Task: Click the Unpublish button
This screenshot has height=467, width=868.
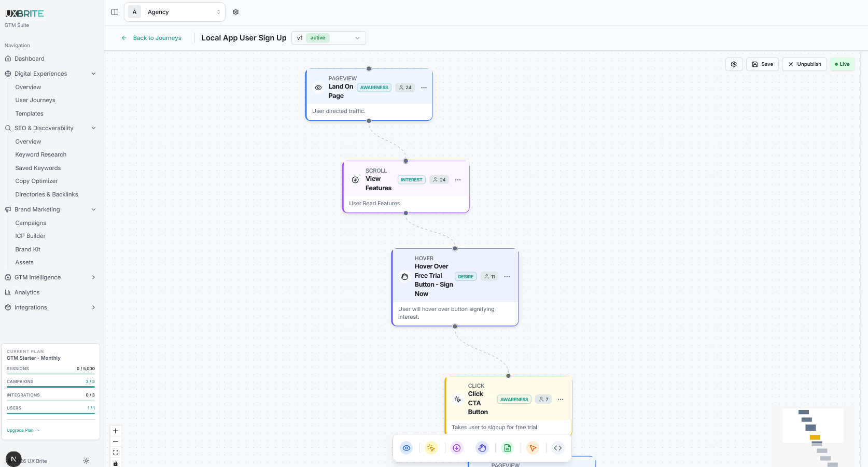Action: 804,64
